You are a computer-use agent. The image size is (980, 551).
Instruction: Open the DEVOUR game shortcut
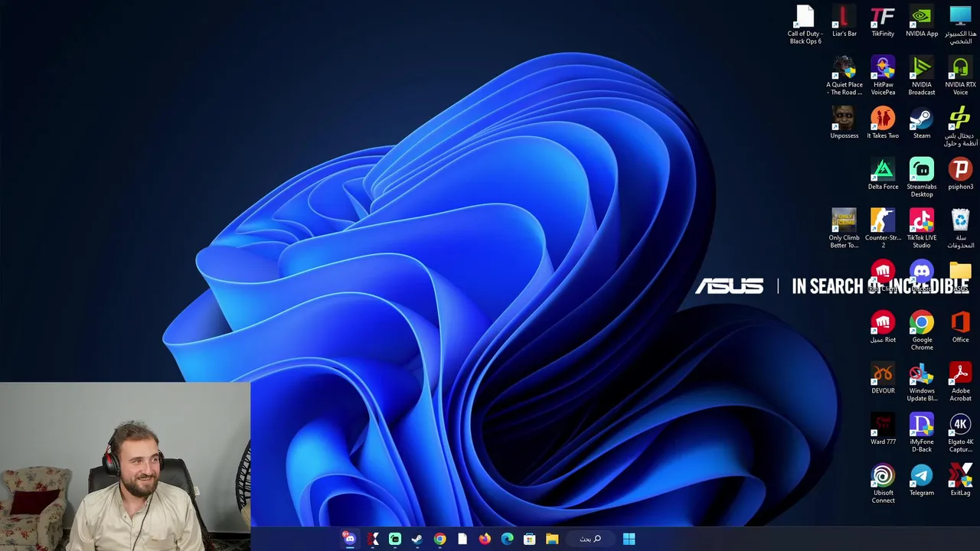[883, 379]
